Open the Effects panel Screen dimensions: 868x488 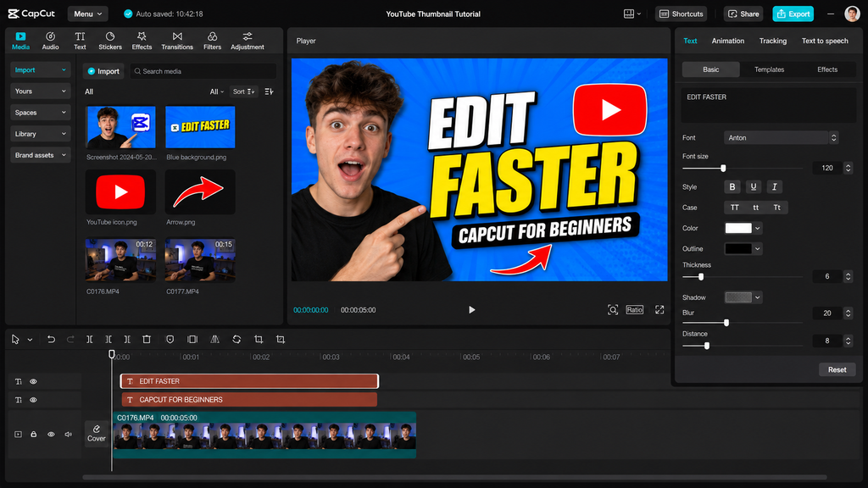coord(142,41)
